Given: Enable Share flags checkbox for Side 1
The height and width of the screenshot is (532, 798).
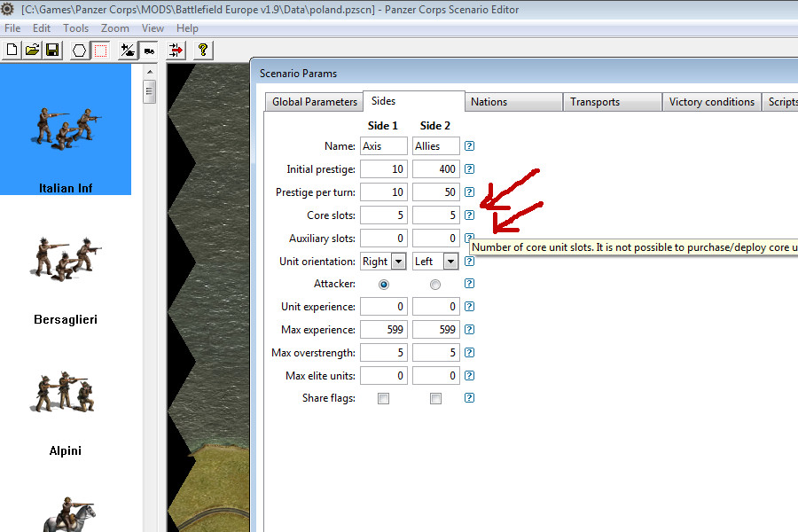Looking at the screenshot, I should (384, 399).
